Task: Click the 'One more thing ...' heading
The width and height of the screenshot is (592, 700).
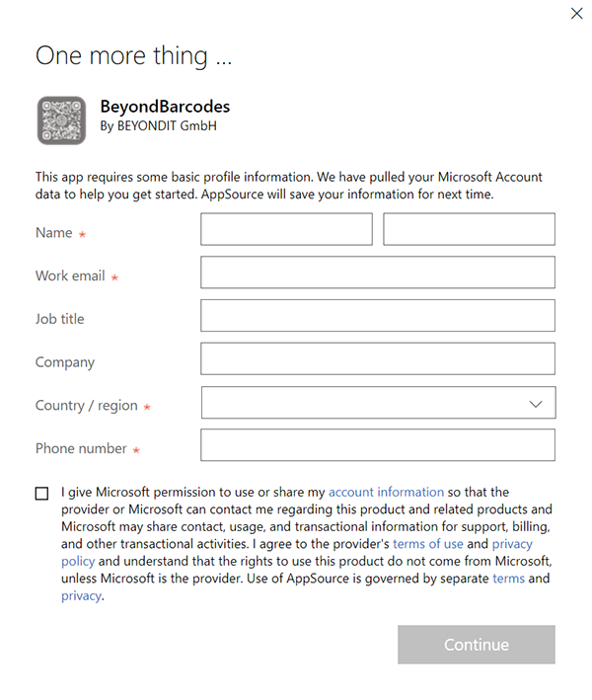Action: pos(134,55)
